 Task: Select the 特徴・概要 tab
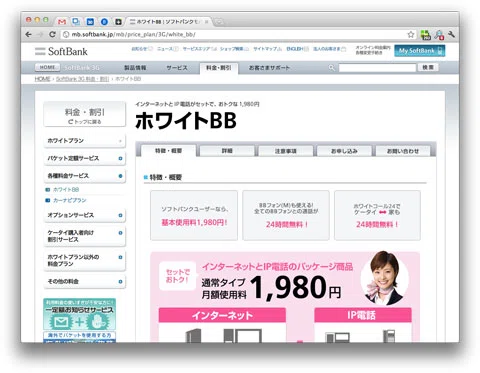(x=168, y=151)
